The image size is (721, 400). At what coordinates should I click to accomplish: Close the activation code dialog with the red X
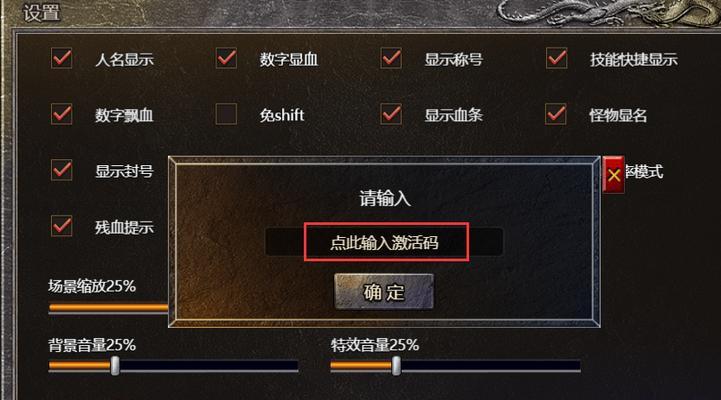point(613,175)
